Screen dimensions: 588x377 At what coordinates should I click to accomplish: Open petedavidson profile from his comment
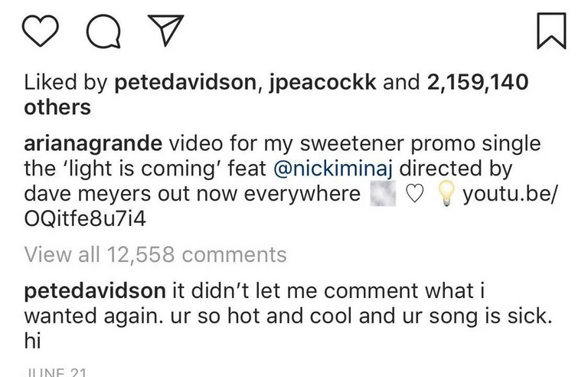(93, 292)
